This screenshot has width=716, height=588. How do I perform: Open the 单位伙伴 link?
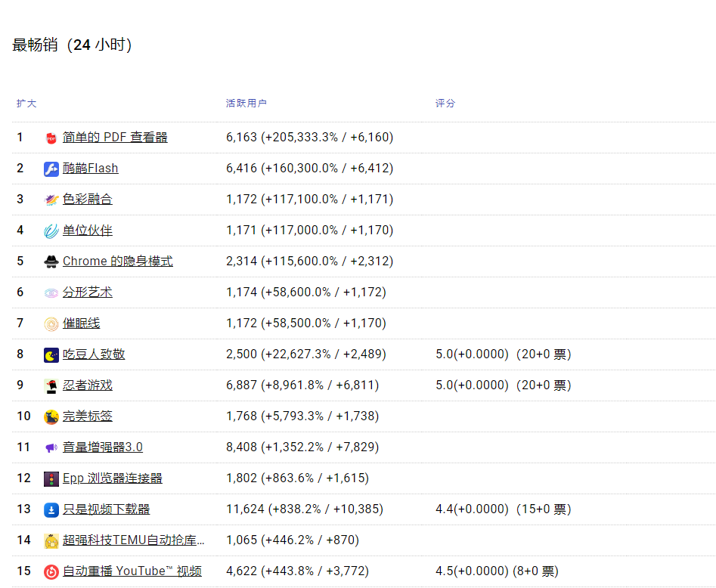(87, 231)
